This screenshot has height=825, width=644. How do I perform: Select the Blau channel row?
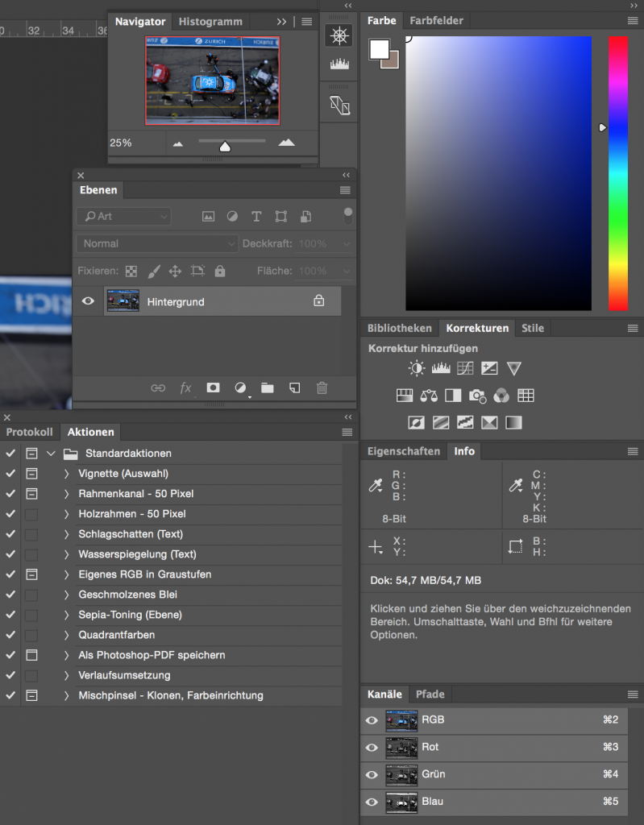coord(500,802)
